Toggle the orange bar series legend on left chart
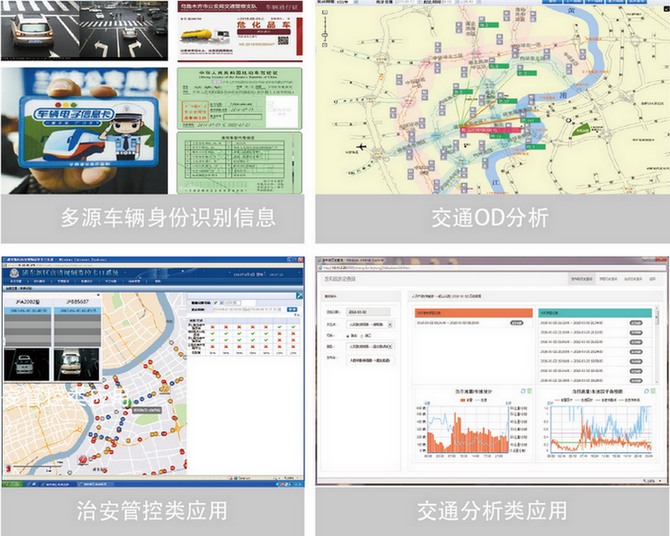670x536 pixels. click(466, 400)
